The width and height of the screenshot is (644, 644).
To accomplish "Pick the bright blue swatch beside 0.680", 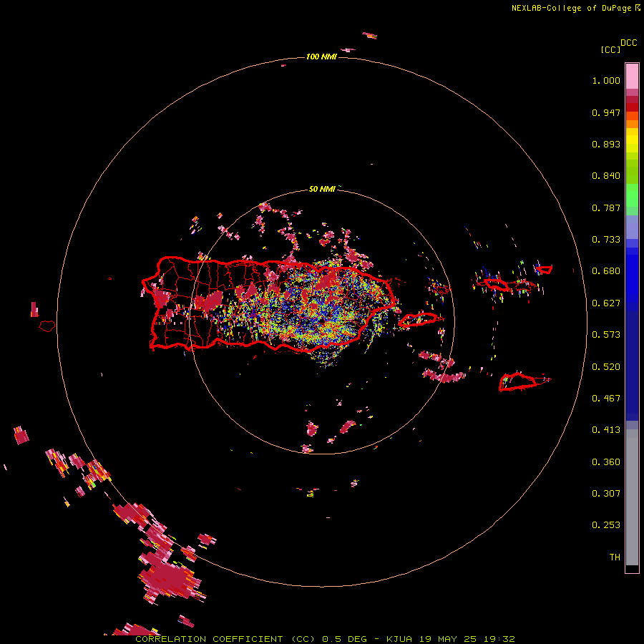I will [x=632, y=275].
